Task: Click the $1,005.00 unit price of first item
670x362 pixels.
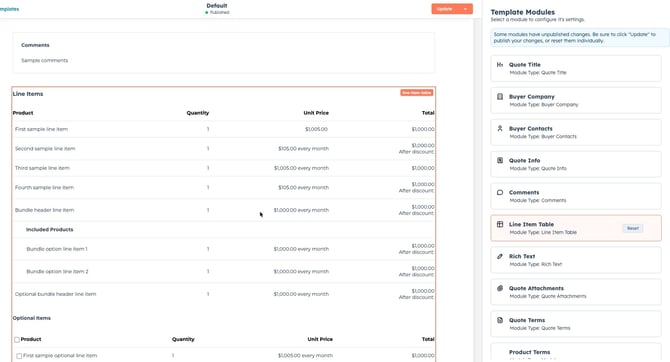Action: click(x=317, y=129)
